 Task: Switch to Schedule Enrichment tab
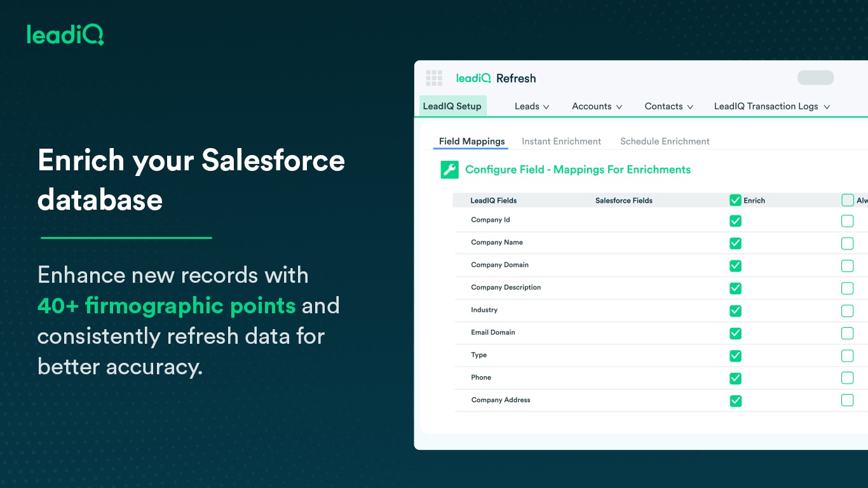[x=665, y=141]
